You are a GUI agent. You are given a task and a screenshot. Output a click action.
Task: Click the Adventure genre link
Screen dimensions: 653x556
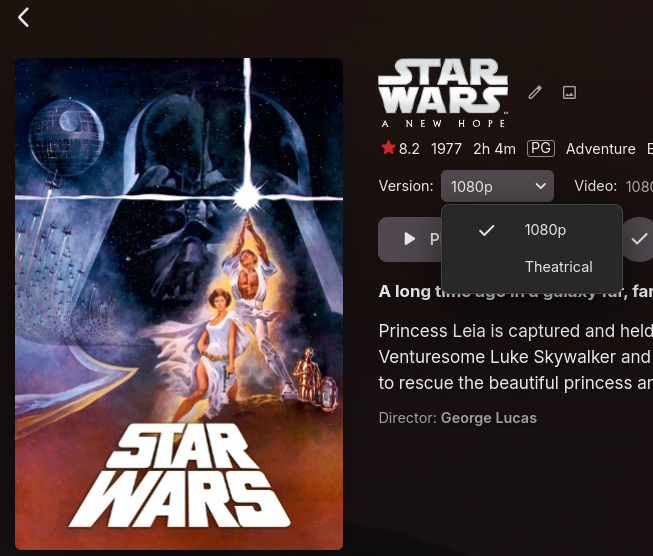(600, 149)
